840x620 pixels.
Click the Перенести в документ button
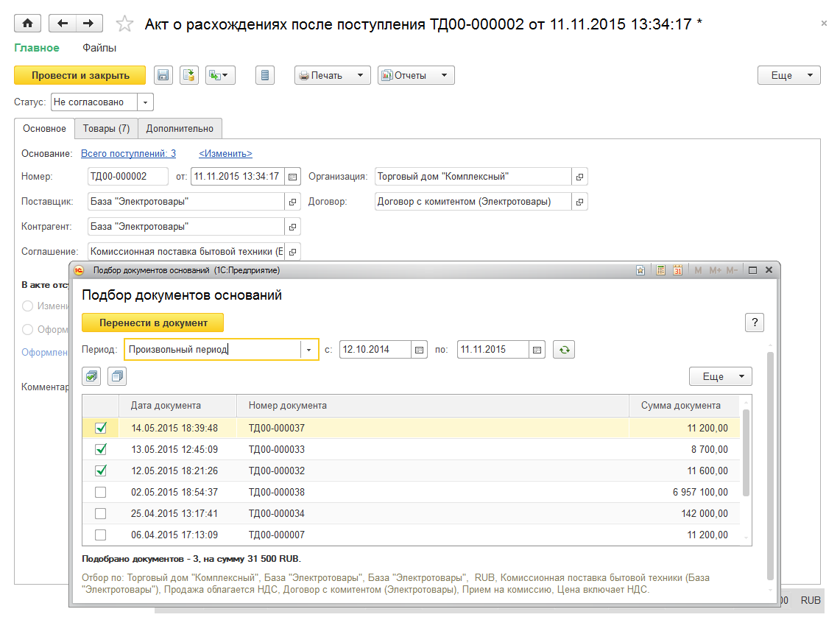(x=152, y=323)
